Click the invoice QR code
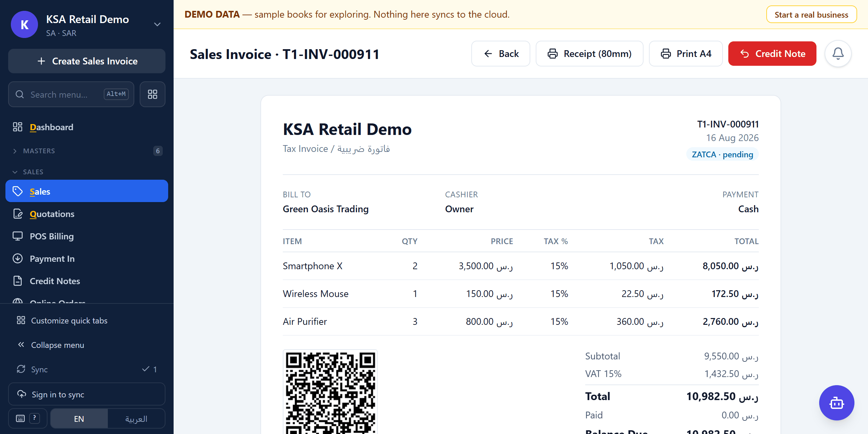The width and height of the screenshot is (868, 434). tap(330, 392)
